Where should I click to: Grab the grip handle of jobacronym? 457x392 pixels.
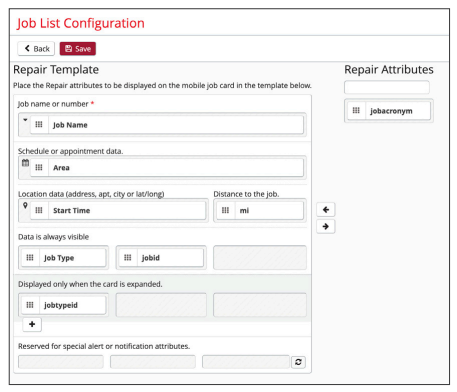click(x=356, y=110)
